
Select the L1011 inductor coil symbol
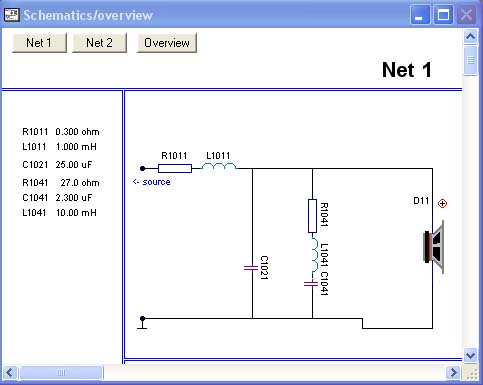coord(219,166)
